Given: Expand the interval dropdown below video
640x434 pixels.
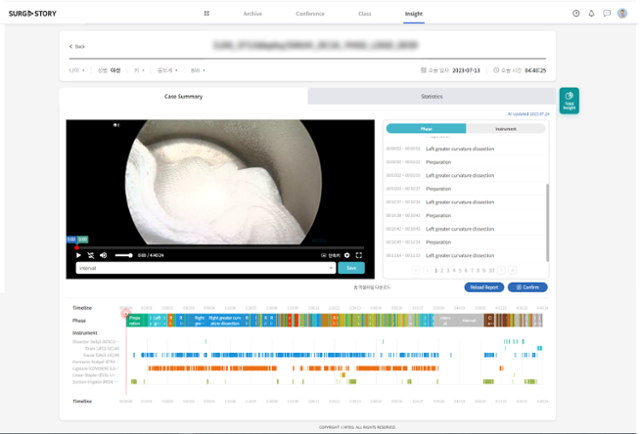Looking at the screenshot, I should [x=205, y=268].
